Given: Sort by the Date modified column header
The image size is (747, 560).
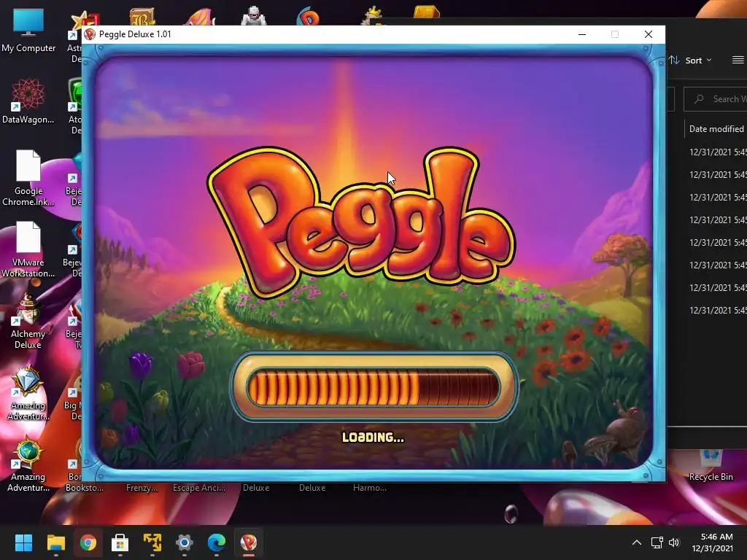Looking at the screenshot, I should coord(716,128).
